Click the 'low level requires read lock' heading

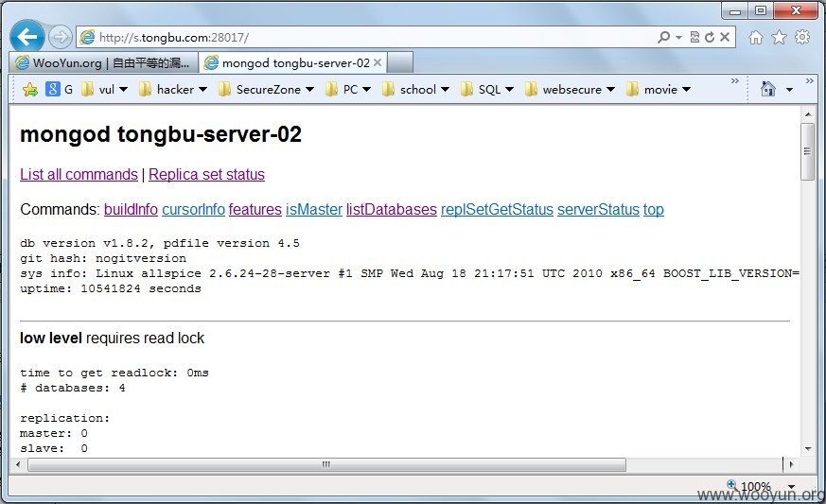pyautogui.click(x=112, y=339)
